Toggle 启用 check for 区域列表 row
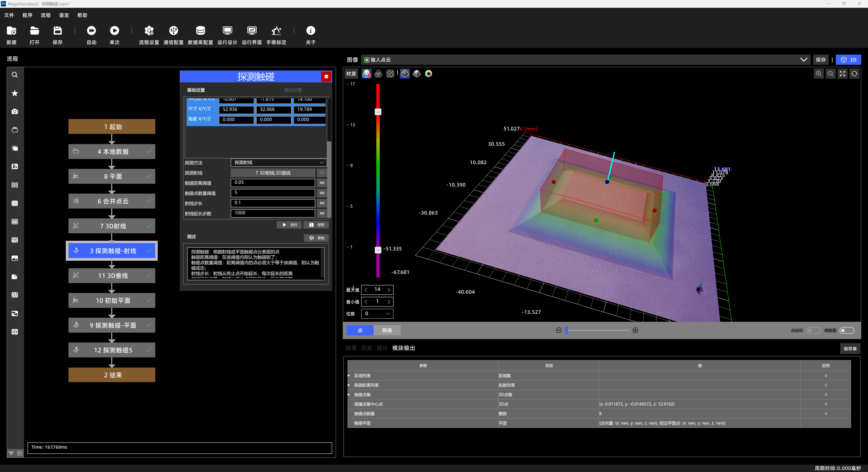868x472 pixels. coord(826,376)
